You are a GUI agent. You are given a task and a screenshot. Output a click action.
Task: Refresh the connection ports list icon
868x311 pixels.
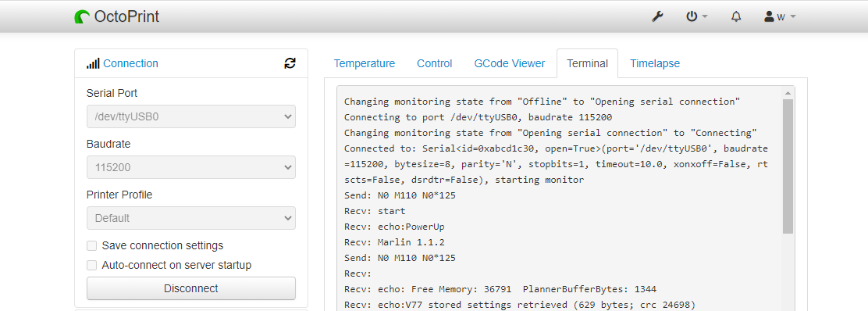click(290, 63)
